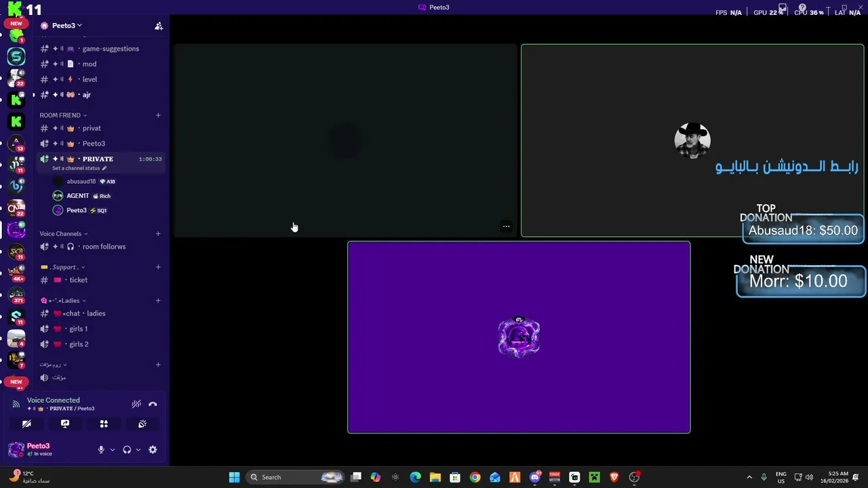
Task: Select voice member Peeto3 in list
Action: tap(80, 210)
